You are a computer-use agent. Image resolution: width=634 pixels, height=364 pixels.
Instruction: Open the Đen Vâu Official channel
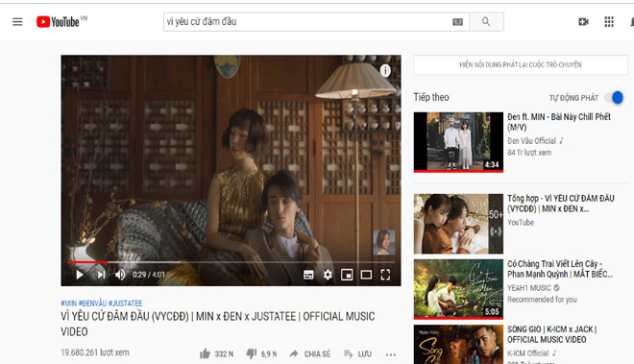532,141
